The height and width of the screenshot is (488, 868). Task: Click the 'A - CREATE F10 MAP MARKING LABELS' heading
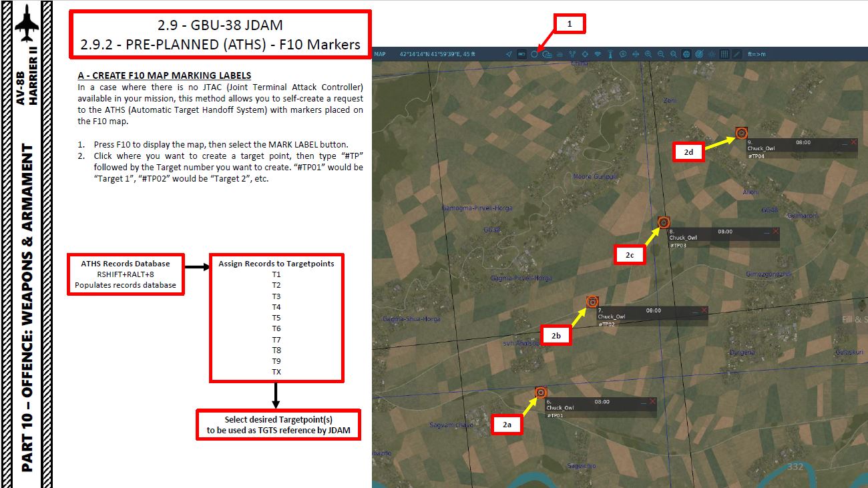click(164, 75)
